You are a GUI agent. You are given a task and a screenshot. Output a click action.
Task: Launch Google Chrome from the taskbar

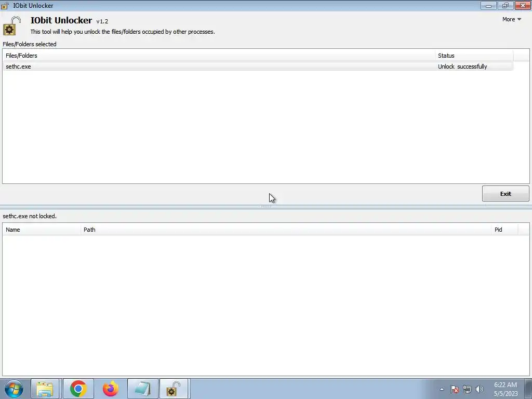tap(78, 389)
